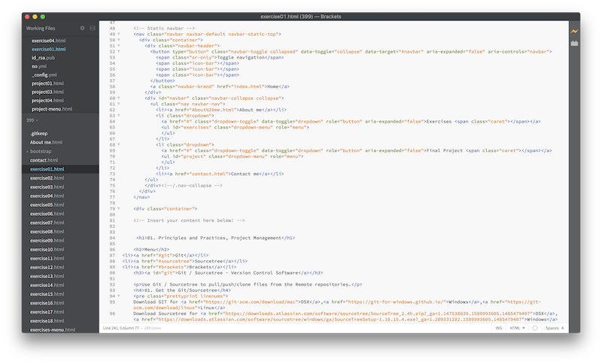This screenshot has width=602, height=364.
Task: Select exercise01.html in project tree
Action: coord(47,169)
